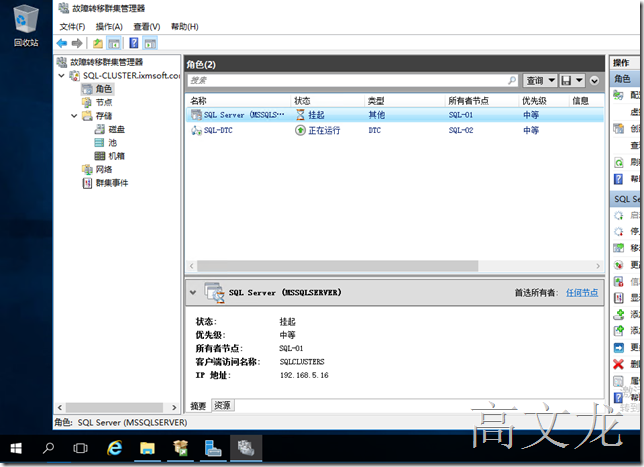Open Task View on taskbar
The image size is (644, 467).
(x=80, y=448)
